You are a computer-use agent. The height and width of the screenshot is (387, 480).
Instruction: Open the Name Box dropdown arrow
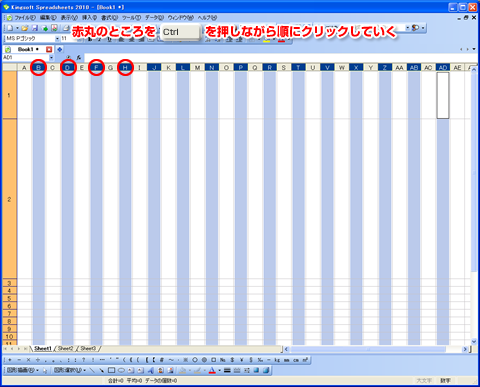tap(51, 58)
